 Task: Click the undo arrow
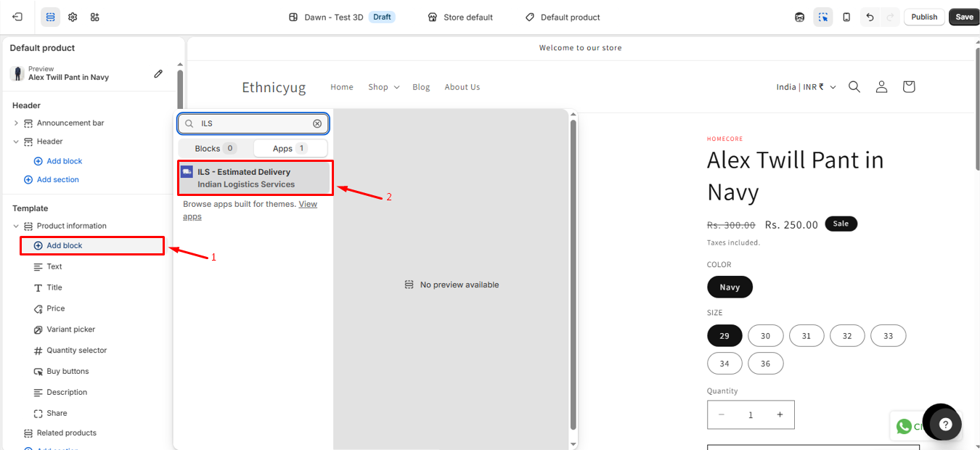pyautogui.click(x=870, y=16)
